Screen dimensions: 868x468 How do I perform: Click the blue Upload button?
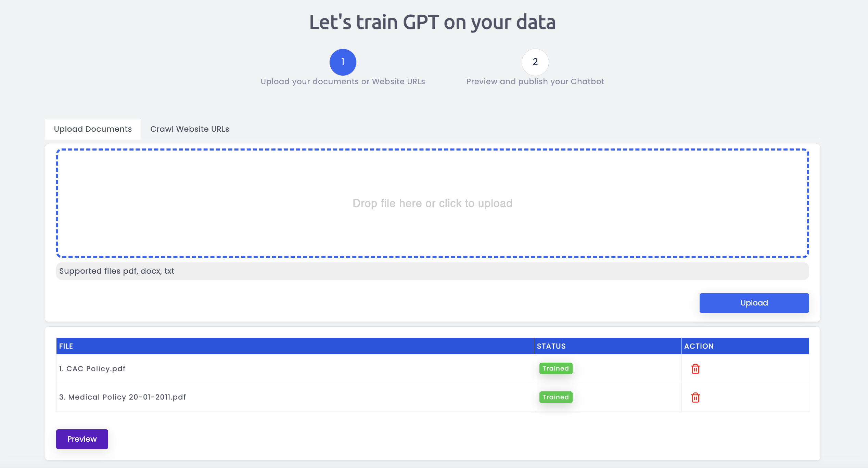754,303
